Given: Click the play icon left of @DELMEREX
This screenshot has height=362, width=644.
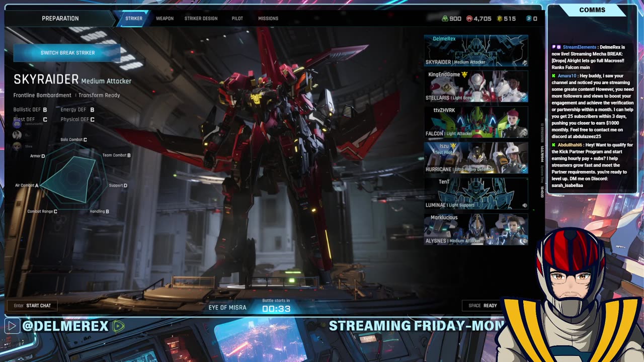Looking at the screenshot, I should [12, 326].
